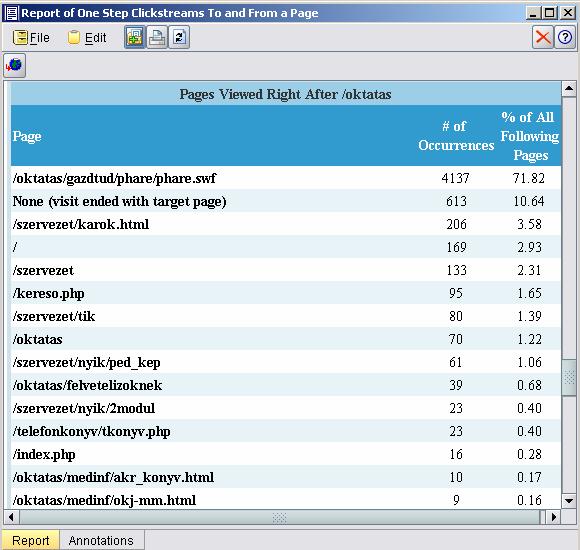Open the Edit menu
580x550 pixels.
coord(87,37)
